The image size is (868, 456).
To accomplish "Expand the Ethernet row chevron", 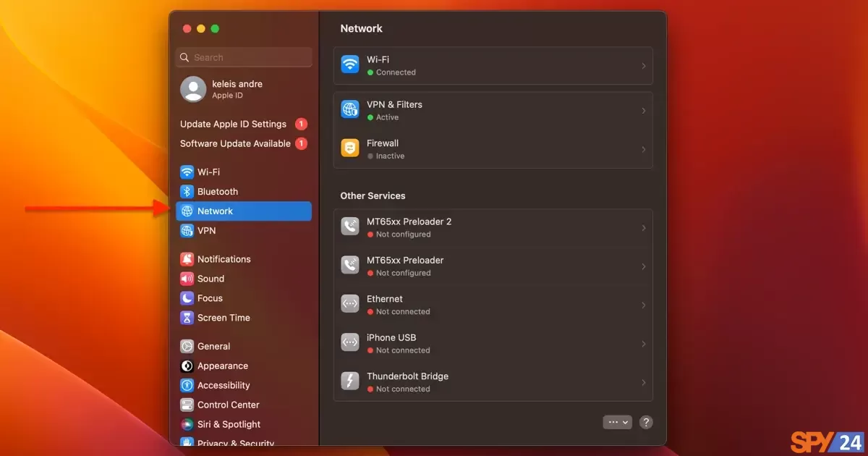I will point(644,305).
